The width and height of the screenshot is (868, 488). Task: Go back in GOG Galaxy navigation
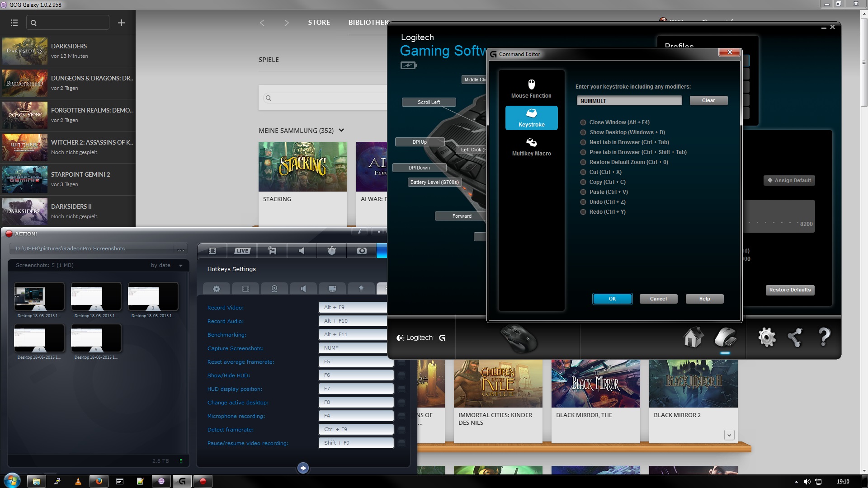(262, 23)
